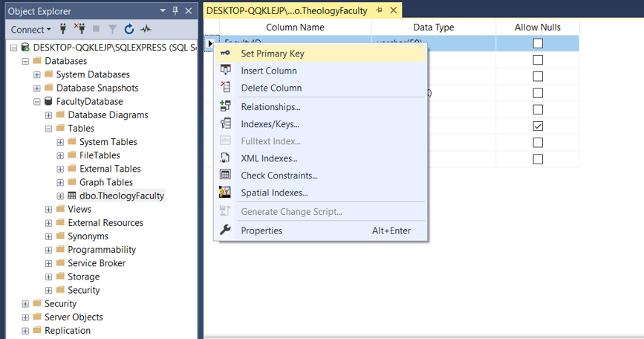Click the pin icon of Object Explorer panel
The height and width of the screenshot is (339, 644).
[x=175, y=11]
